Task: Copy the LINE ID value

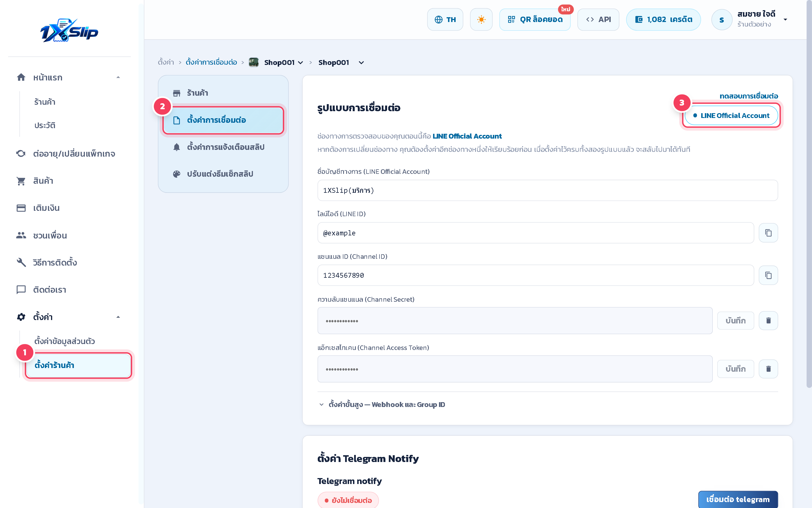Action: point(768,233)
